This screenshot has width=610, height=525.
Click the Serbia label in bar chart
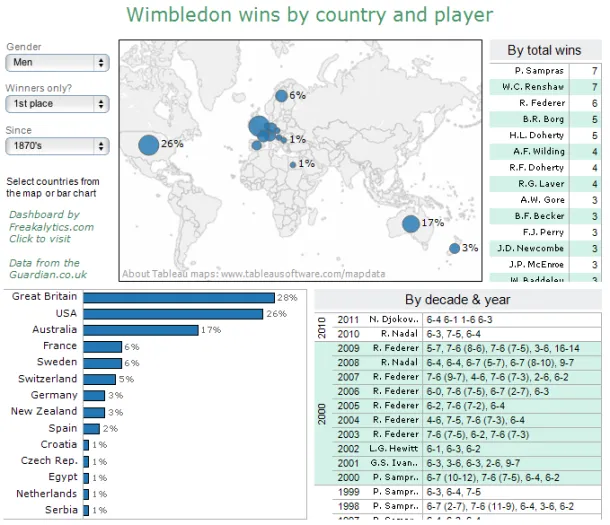pos(61,510)
